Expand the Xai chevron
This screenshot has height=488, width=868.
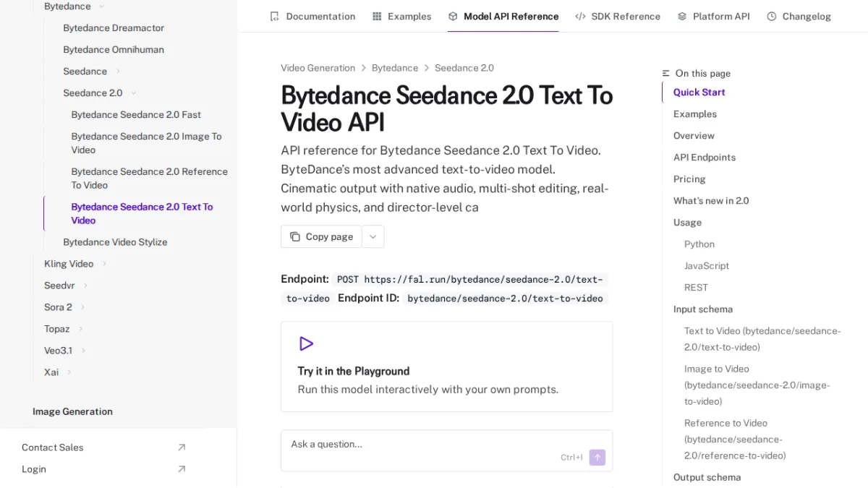point(69,372)
